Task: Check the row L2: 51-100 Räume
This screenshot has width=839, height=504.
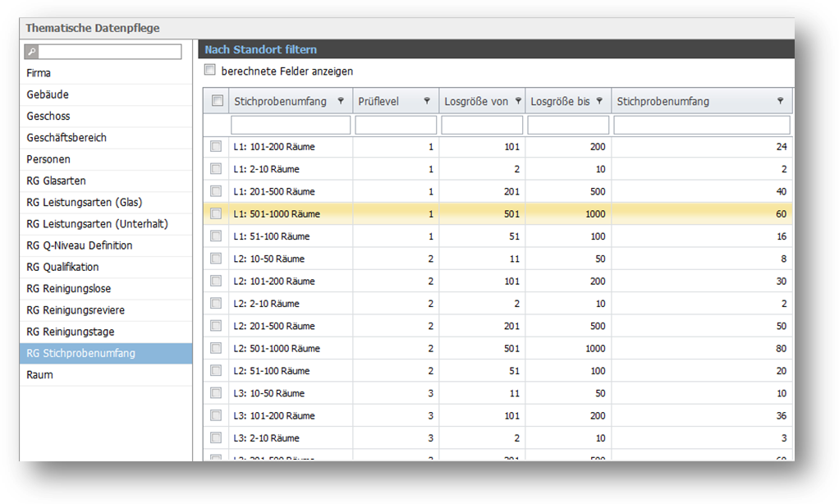Action: click(x=216, y=371)
